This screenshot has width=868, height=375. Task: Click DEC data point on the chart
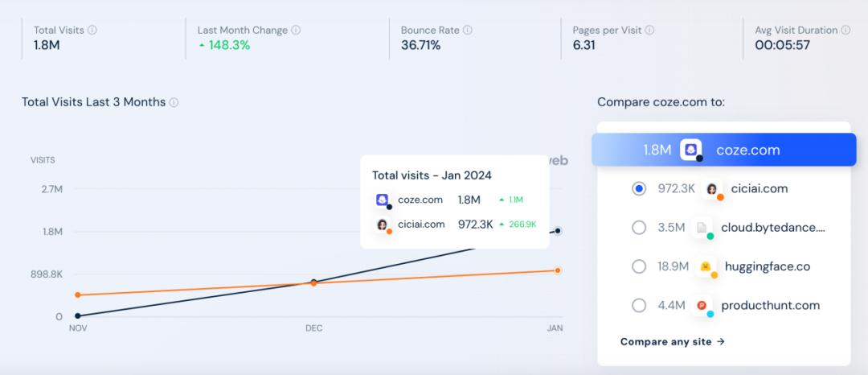[x=313, y=282]
